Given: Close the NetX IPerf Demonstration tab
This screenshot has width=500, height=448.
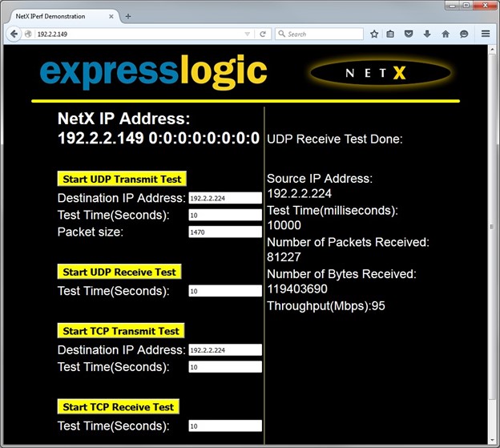Looking at the screenshot, I should [112, 16].
